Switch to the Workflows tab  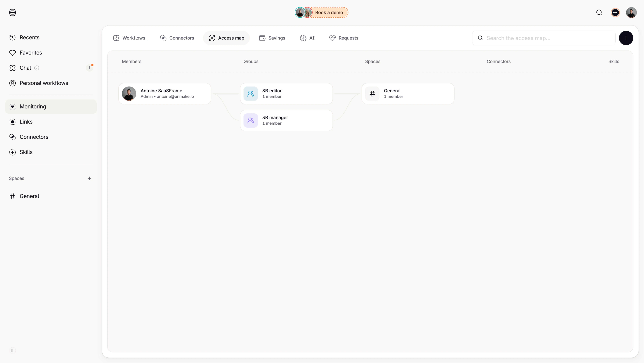[129, 38]
